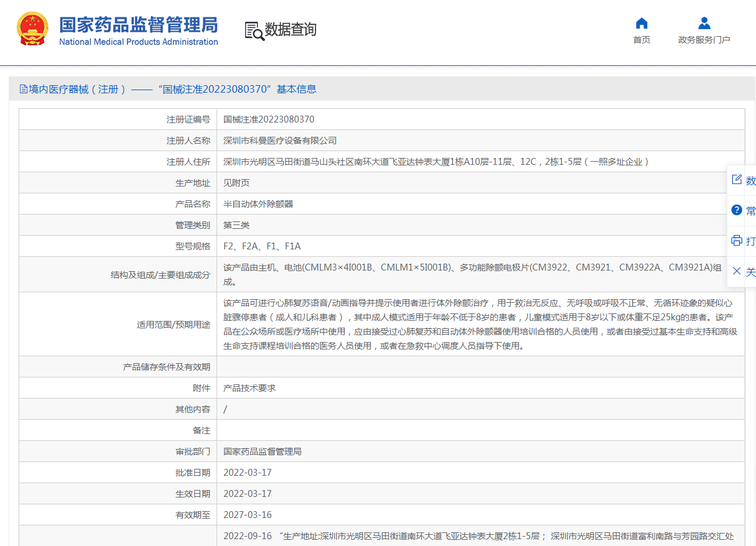Click the 其他内容 label
Screen dimensions: 756x546
click(193, 409)
